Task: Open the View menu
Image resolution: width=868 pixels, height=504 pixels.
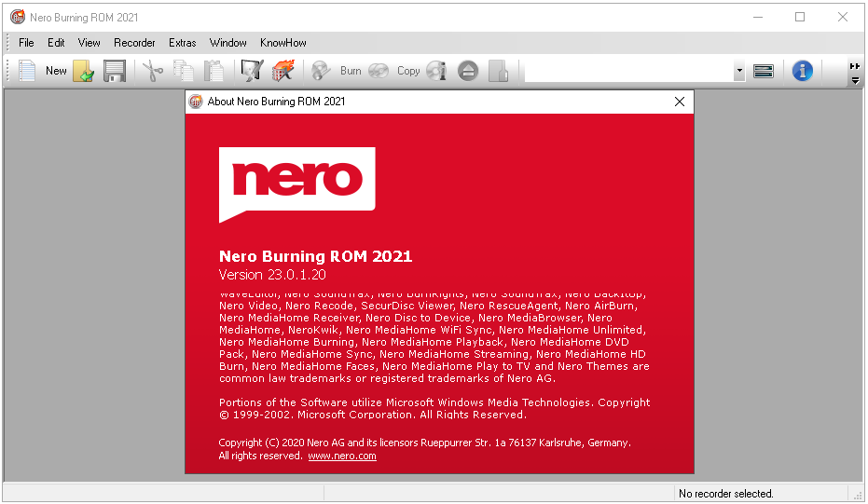Action: coord(89,43)
